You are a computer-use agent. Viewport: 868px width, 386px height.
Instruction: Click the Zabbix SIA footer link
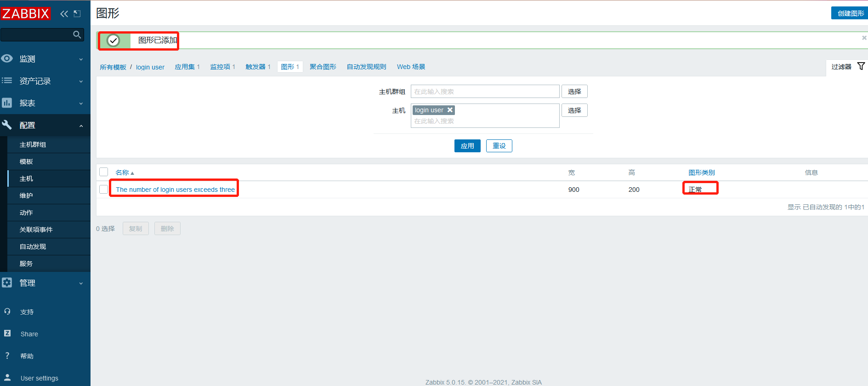(x=527, y=382)
